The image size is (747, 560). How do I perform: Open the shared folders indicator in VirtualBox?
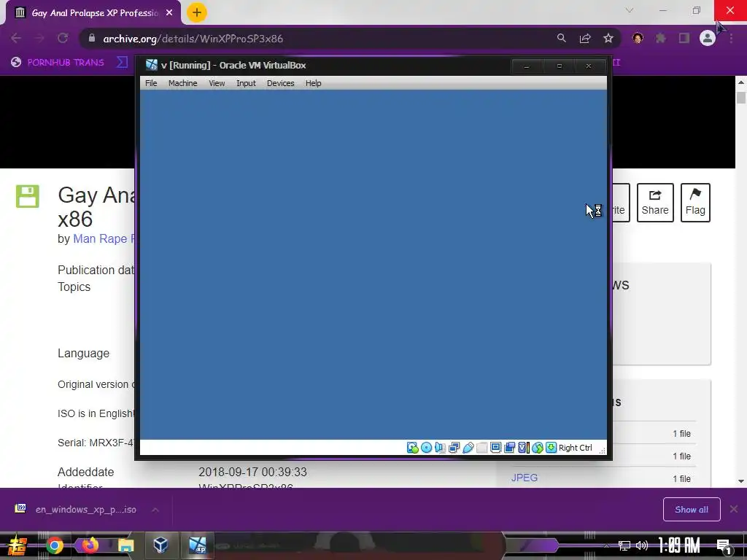pyautogui.click(x=481, y=448)
